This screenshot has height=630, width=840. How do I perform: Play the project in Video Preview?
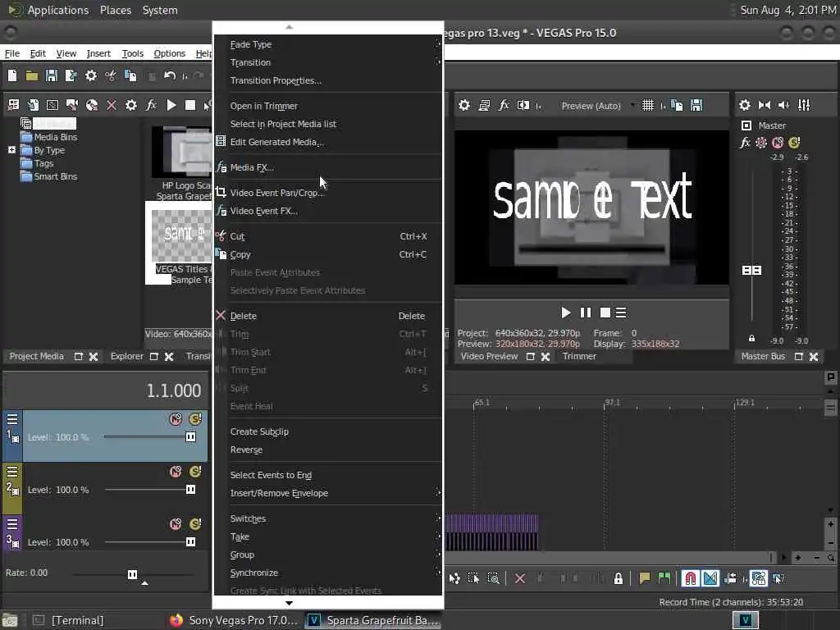[566, 313]
